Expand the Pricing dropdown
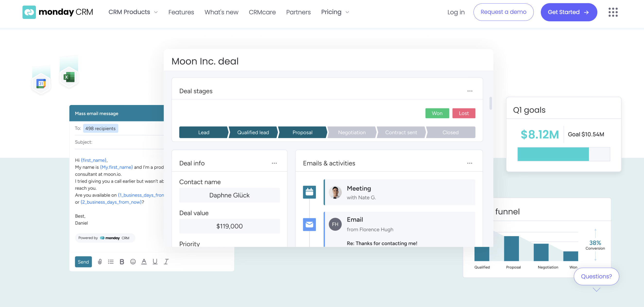644x307 pixels. click(x=335, y=12)
